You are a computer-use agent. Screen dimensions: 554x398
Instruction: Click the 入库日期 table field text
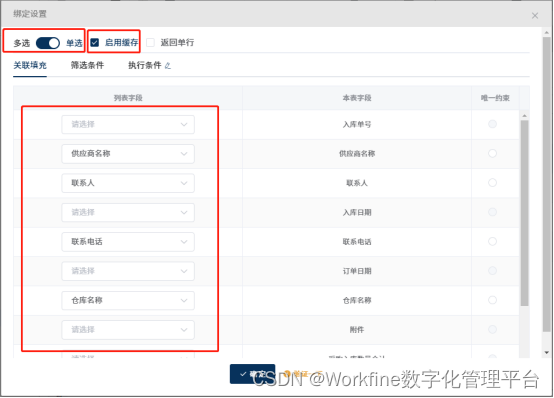(357, 212)
